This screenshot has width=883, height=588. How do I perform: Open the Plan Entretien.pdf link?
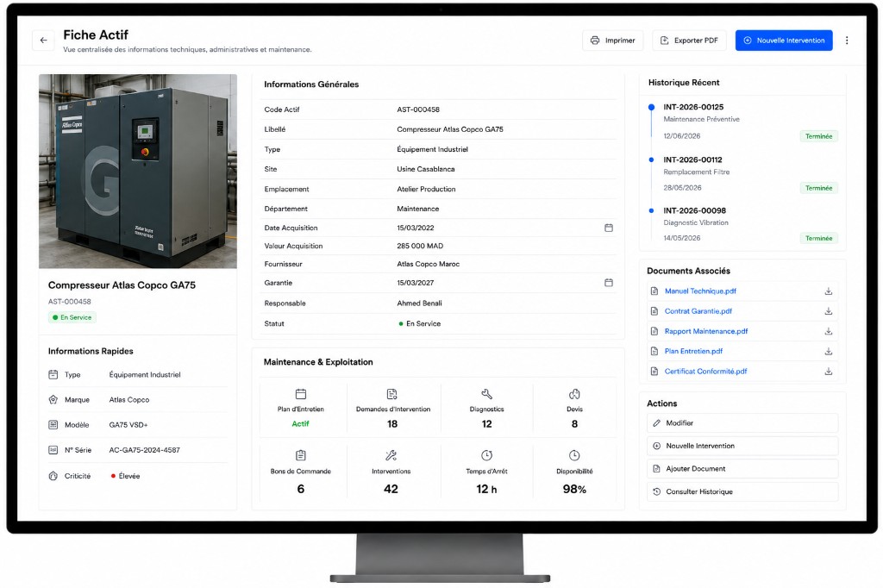(x=693, y=351)
